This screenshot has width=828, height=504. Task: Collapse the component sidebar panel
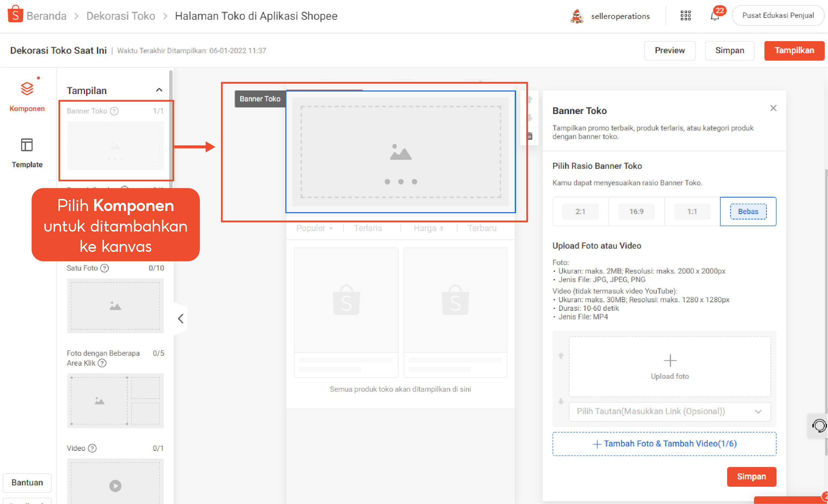click(181, 318)
